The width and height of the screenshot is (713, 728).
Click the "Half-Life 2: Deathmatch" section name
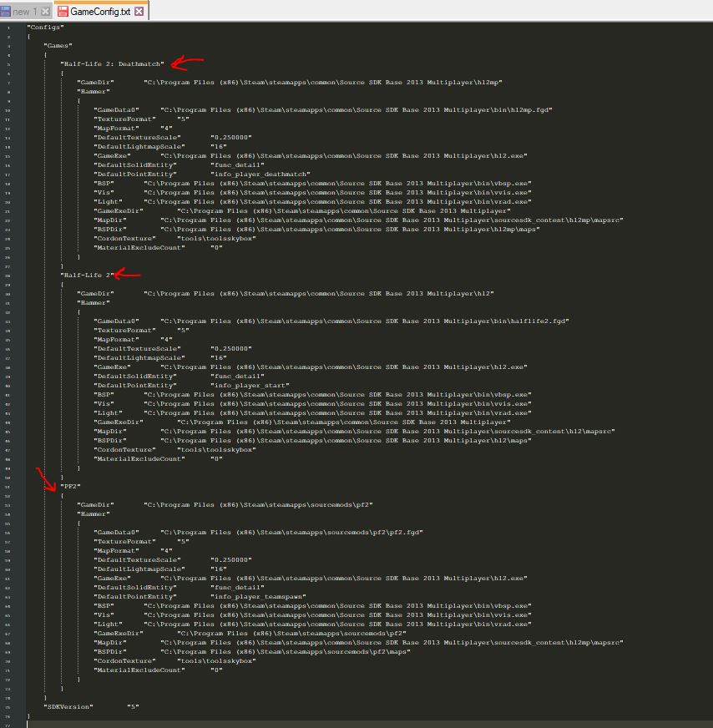112,64
